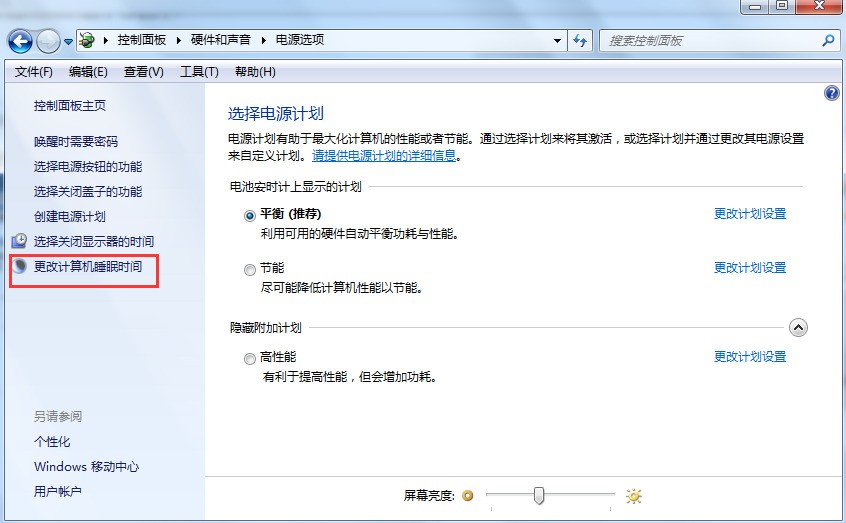Open 更改计算机睡眠时间 link
This screenshot has width=846, height=523.
click(x=88, y=267)
